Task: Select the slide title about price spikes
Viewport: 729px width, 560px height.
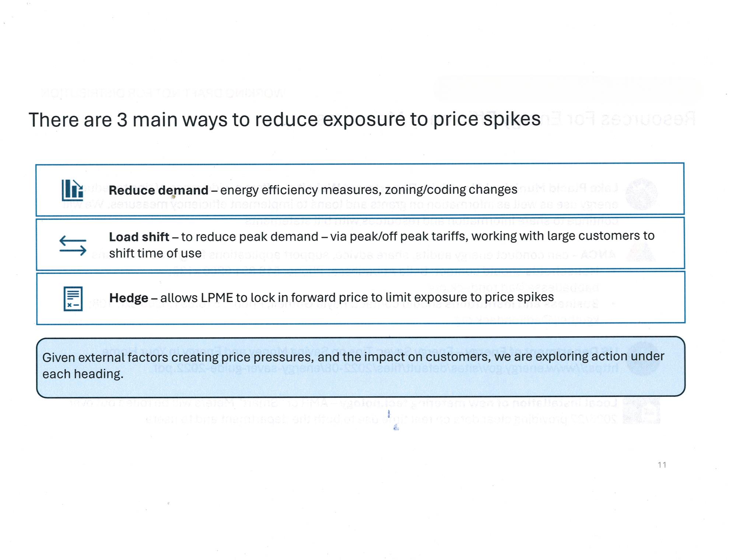Action: pyautogui.click(x=284, y=119)
